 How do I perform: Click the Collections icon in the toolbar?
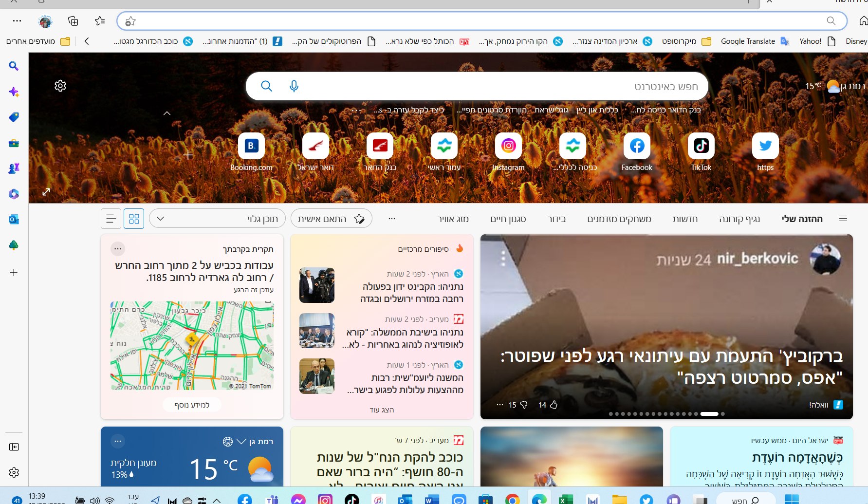[73, 21]
